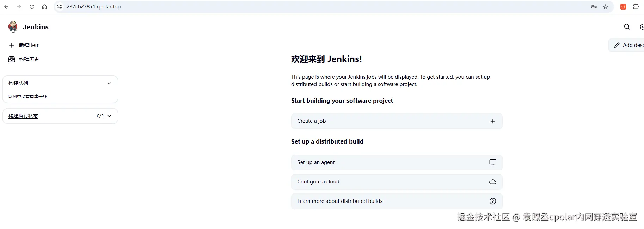Click the pencil icon in Add description

pyautogui.click(x=617, y=45)
